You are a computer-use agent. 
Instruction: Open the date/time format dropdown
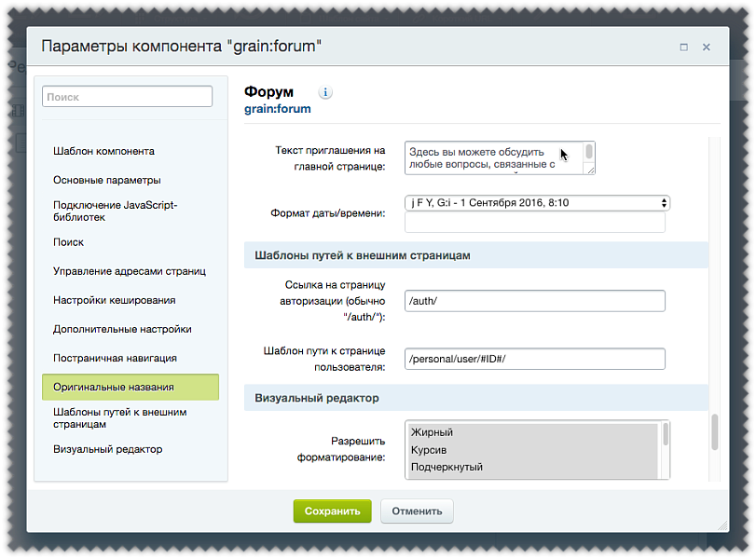538,202
